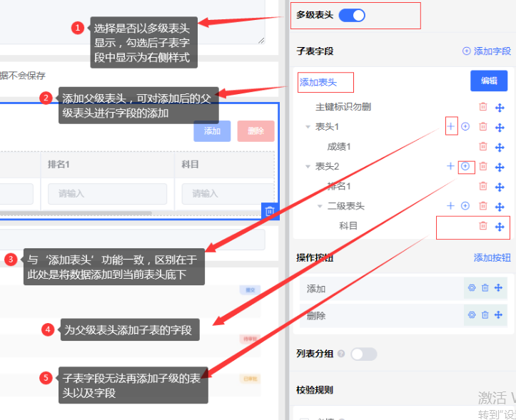Viewport: 516px width, 420px height.
Task: Click the plus icon on 表头1 row
Action: pos(450,126)
